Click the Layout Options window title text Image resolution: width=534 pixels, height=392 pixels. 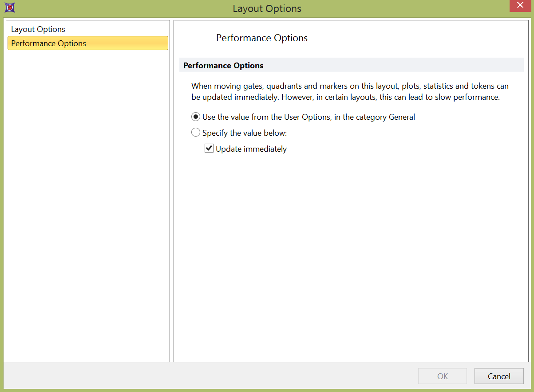267,8
